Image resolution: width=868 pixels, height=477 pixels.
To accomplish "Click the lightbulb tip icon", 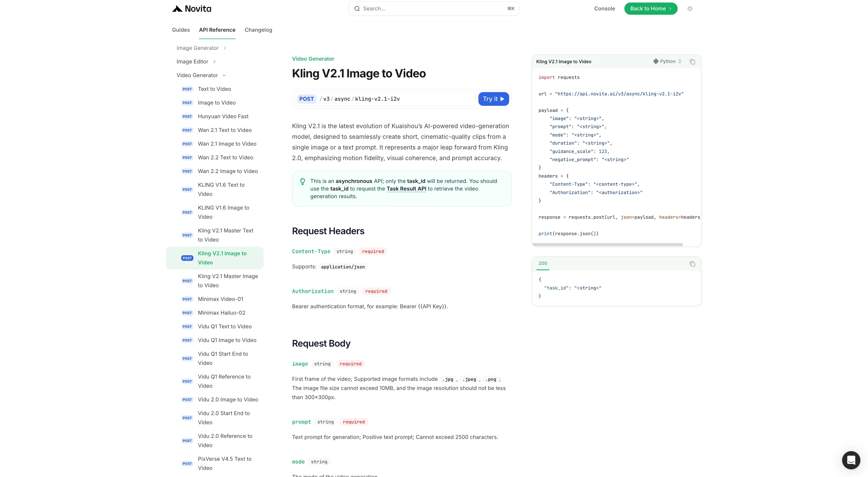I will [303, 181].
